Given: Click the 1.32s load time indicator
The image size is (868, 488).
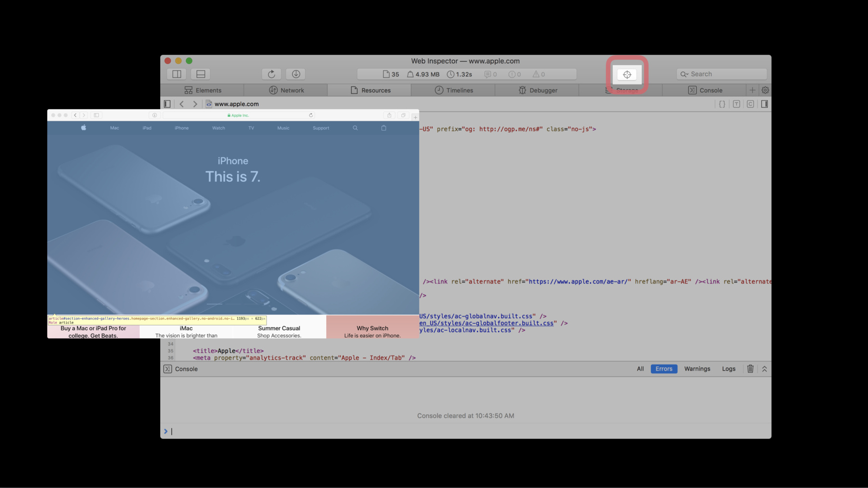Looking at the screenshot, I should tap(460, 74).
